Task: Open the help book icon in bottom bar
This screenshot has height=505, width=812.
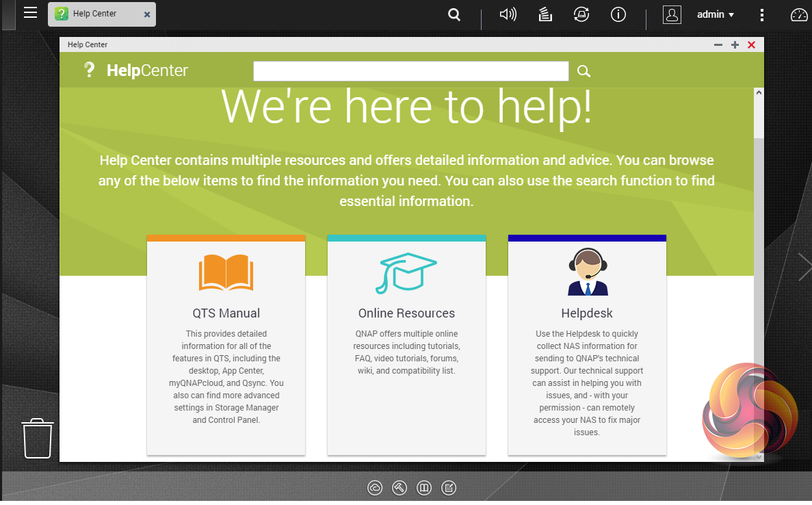Action: tap(424, 487)
